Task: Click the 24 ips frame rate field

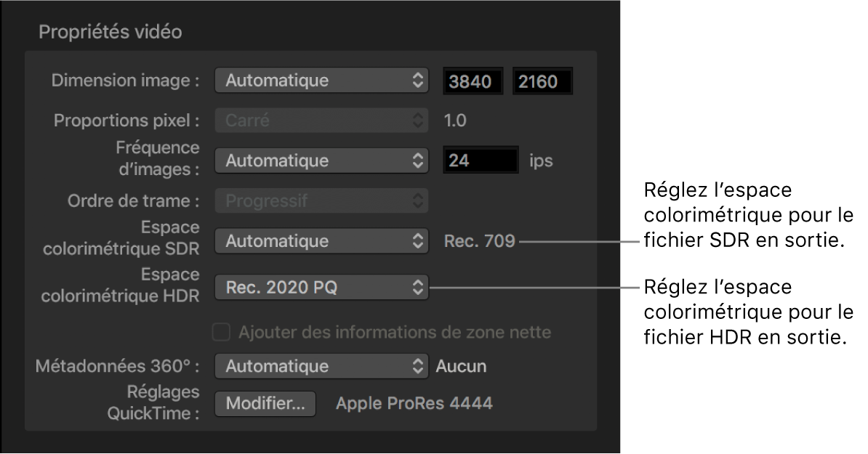Action: [481, 160]
